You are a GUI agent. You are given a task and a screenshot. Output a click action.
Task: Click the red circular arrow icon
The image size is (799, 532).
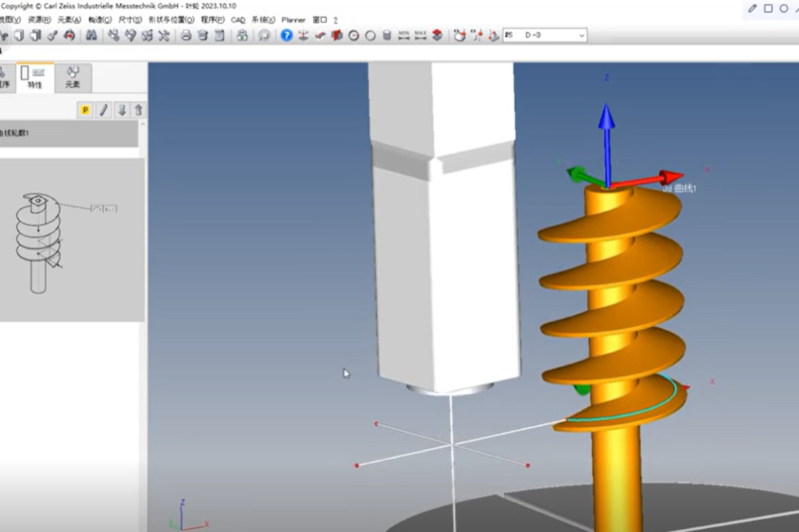click(69, 35)
